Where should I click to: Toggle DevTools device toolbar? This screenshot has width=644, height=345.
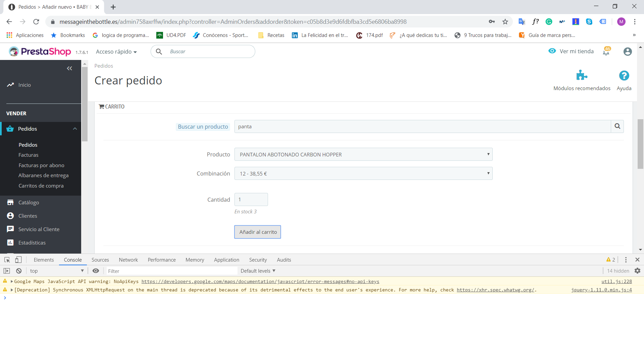[x=18, y=260]
